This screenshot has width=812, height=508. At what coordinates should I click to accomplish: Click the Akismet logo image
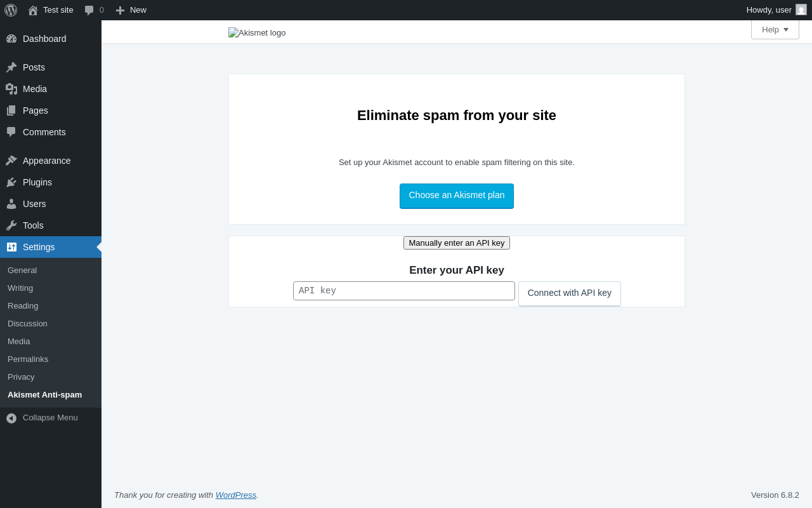pos(257,32)
